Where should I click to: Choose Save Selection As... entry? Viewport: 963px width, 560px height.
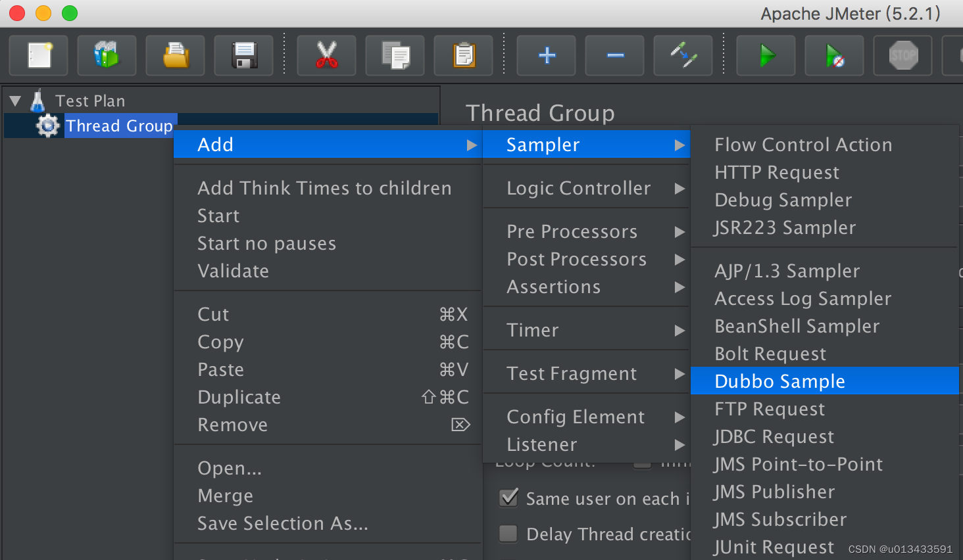[x=328, y=523]
